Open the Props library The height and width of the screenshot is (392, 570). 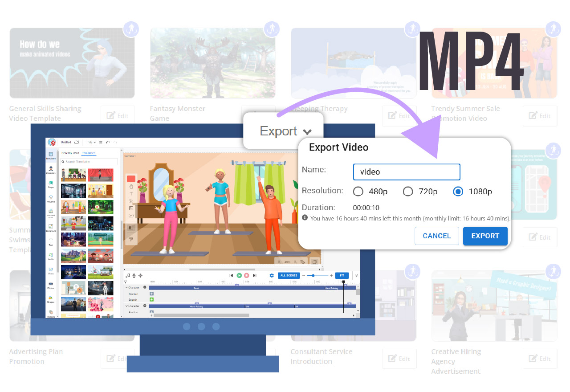point(51,182)
